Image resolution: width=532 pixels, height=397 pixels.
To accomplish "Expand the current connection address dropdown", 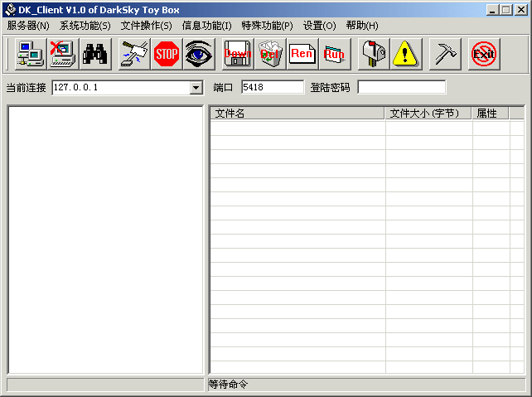I will tap(196, 87).
